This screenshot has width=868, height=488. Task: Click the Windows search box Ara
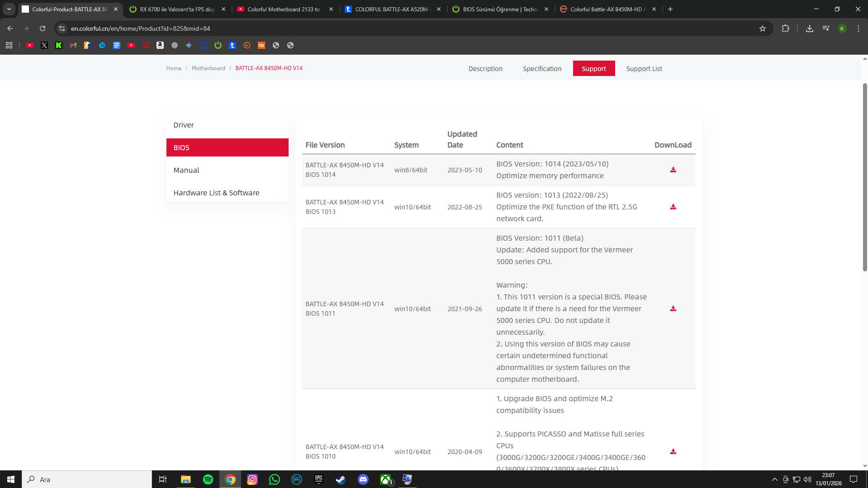(87, 479)
